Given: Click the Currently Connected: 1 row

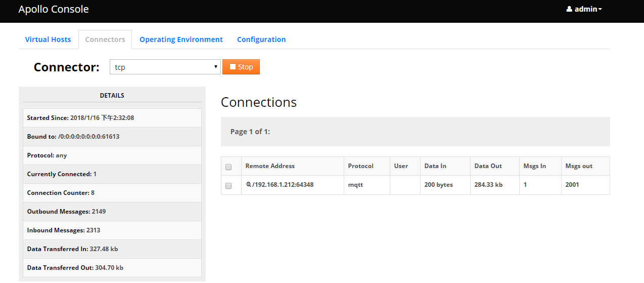Looking at the screenshot, I should [x=112, y=174].
